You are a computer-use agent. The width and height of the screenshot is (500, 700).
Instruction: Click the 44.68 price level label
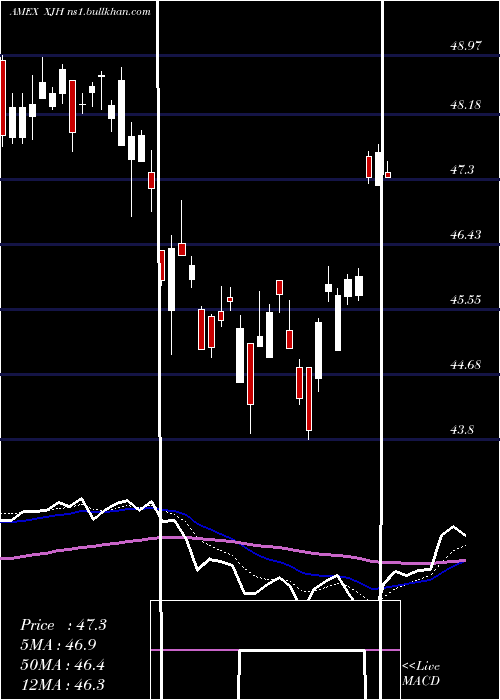click(x=466, y=365)
